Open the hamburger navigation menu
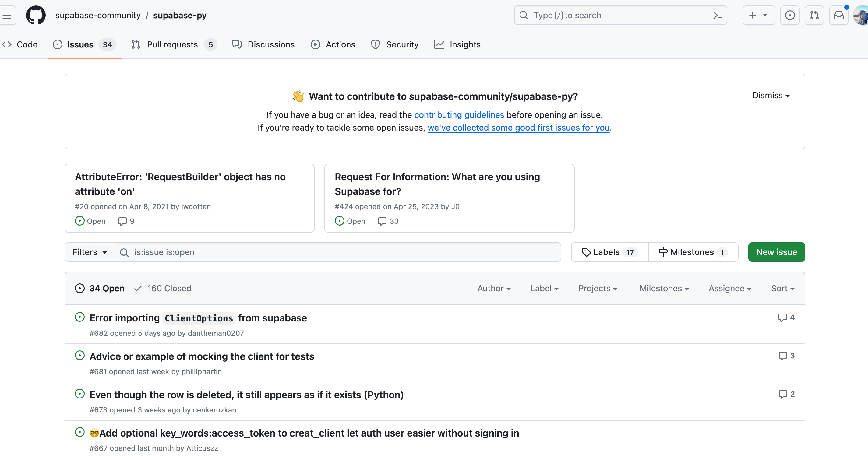 tap(7, 15)
